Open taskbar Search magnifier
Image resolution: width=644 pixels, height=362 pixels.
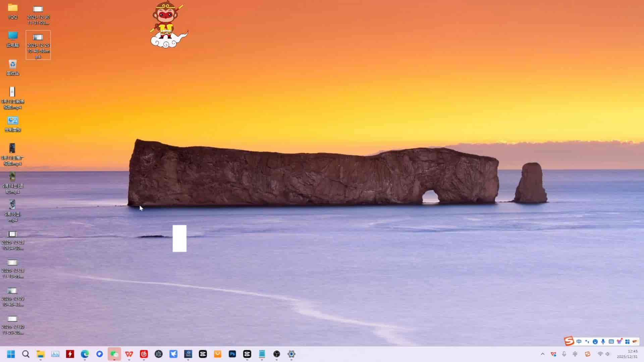click(26, 354)
